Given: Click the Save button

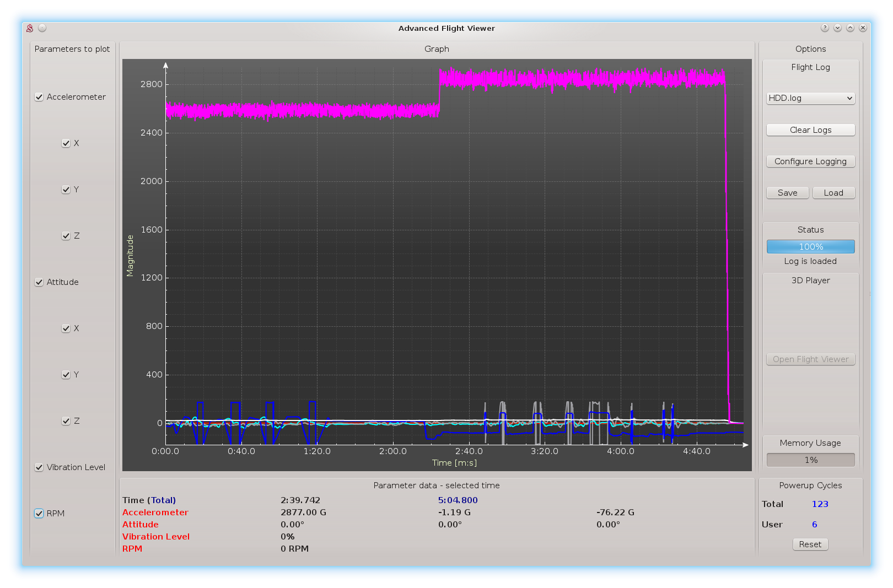Looking at the screenshot, I should pos(787,193).
